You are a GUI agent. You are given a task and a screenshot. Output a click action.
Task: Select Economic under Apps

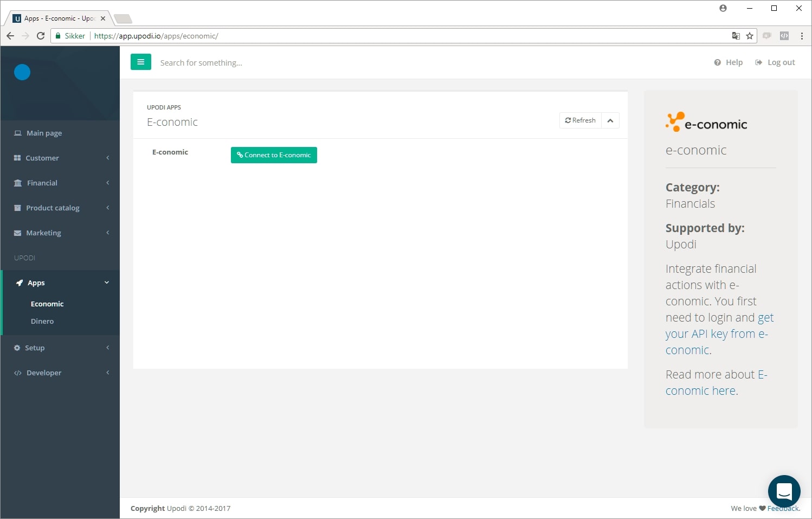[x=47, y=304]
